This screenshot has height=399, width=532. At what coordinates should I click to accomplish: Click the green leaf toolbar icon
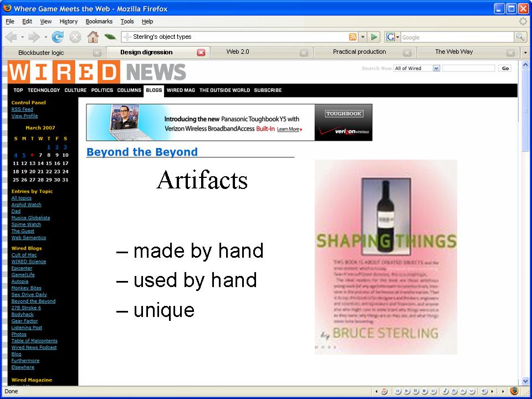pyautogui.click(x=110, y=37)
